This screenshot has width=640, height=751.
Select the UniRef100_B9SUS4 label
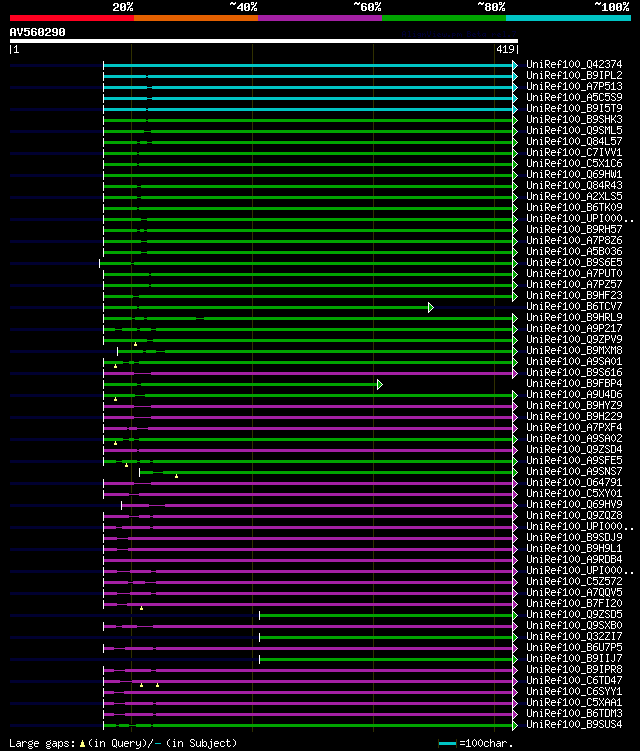574,725
